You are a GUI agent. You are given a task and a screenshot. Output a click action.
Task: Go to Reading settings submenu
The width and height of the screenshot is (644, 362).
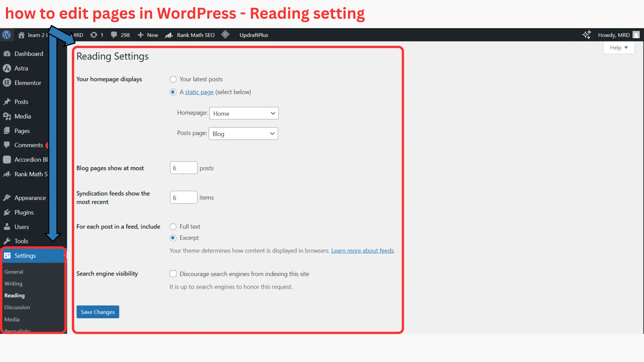tap(14, 295)
